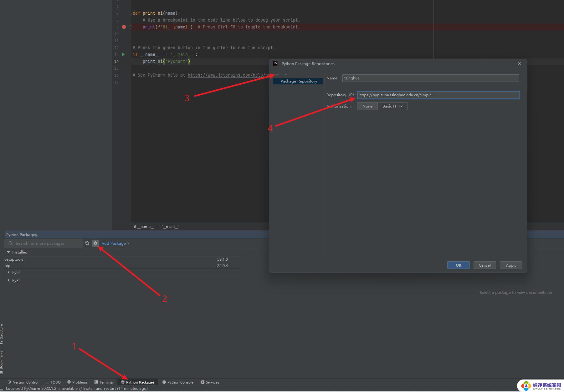Focus the Repository URL field
The width and height of the screenshot is (564, 392).
438,95
